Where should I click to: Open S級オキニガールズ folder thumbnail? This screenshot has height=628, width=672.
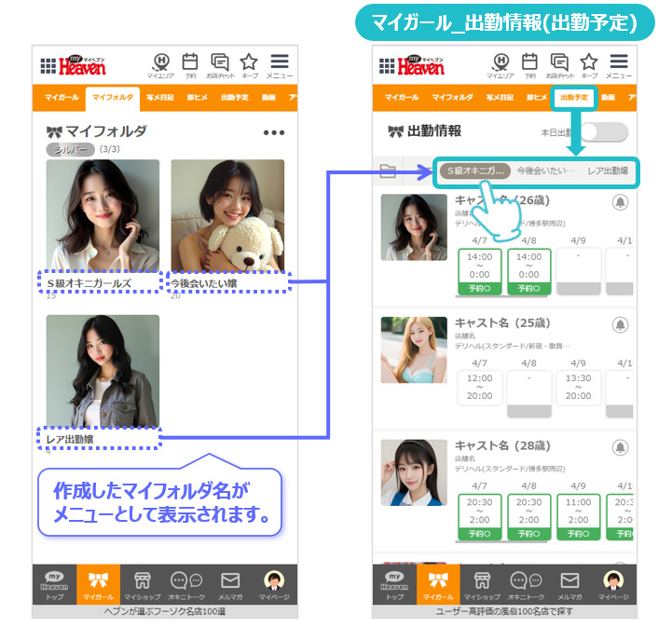click(103, 216)
